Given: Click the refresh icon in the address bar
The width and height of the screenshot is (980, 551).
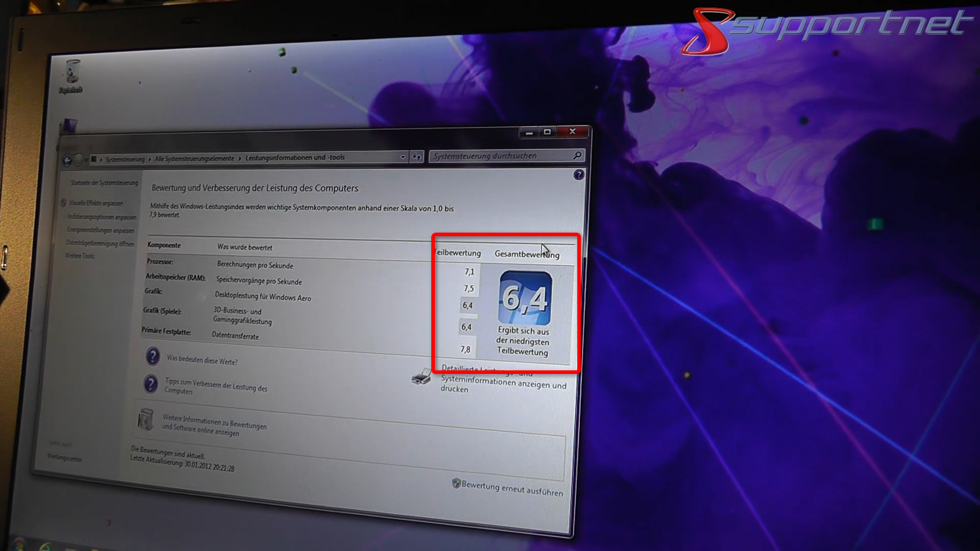Looking at the screenshot, I should pos(416,157).
